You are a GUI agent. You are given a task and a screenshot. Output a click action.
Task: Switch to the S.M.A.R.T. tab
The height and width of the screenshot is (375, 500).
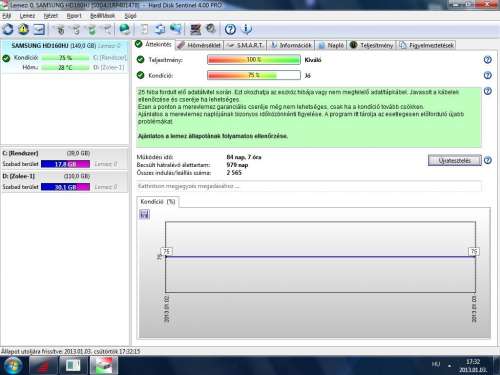245,45
